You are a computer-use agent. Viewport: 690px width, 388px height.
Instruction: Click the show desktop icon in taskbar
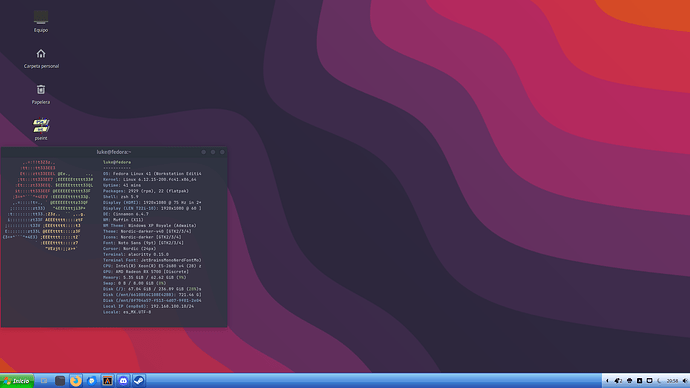coord(44,381)
